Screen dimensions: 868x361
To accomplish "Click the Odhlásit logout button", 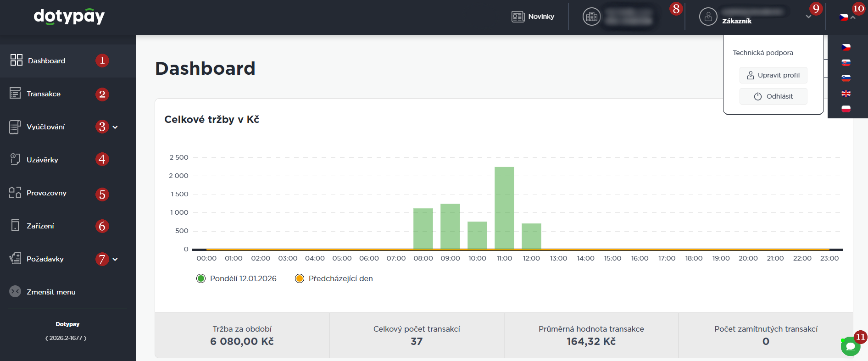I will point(773,96).
